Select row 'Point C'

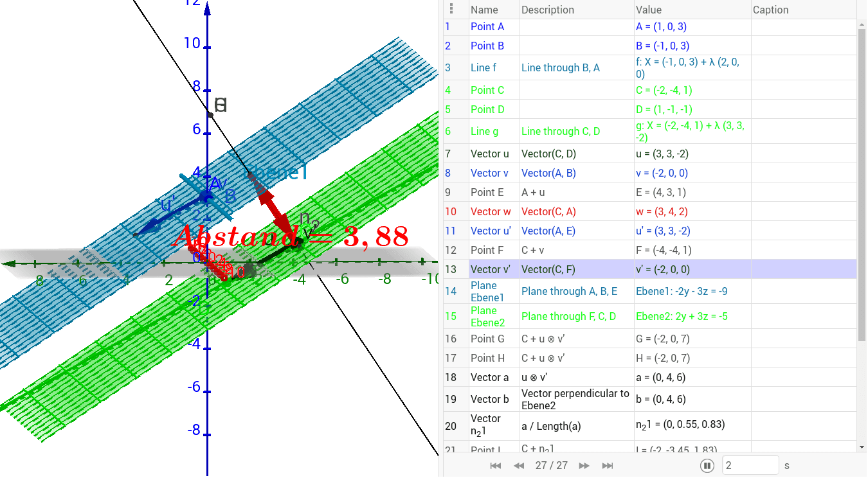(x=649, y=90)
